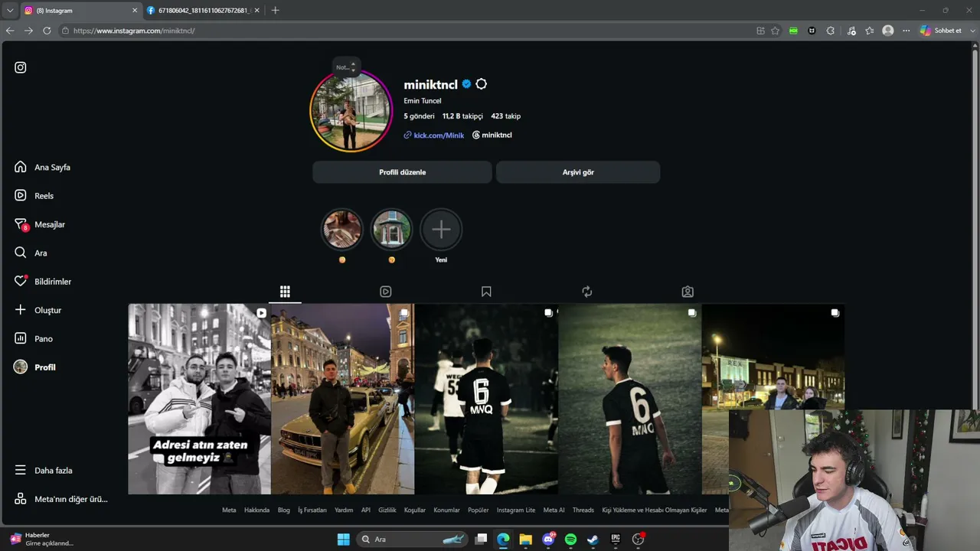Open the Koşullar footer link
Viewport: 980px width, 551px height.
(x=415, y=510)
